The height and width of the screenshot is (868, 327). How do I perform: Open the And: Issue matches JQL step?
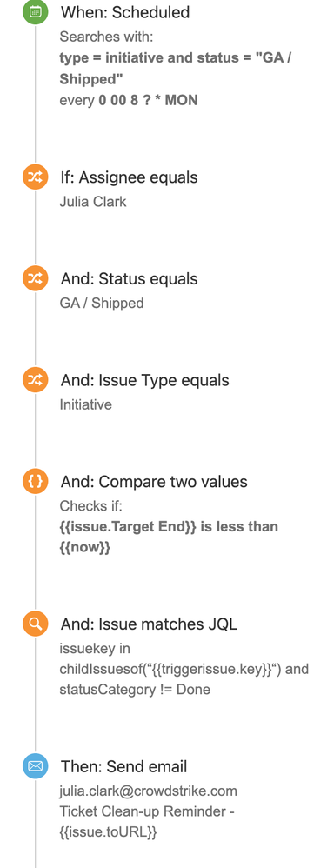(149, 624)
